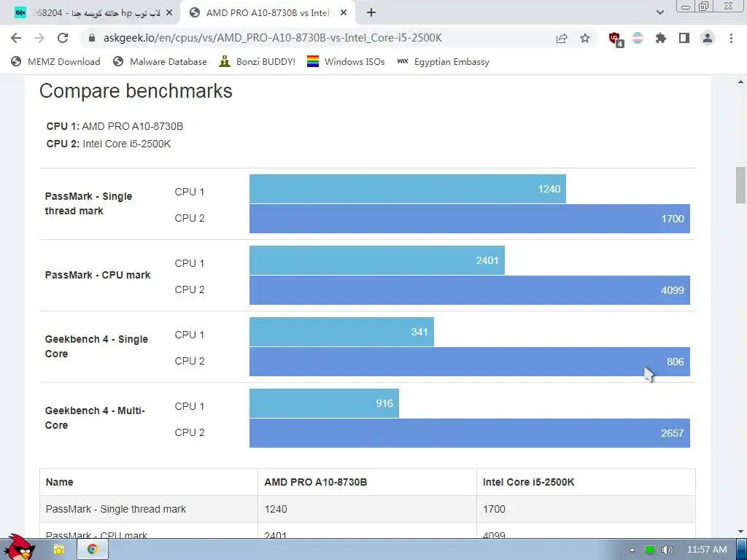The height and width of the screenshot is (560, 747).
Task: Share this page via share icon
Action: click(562, 38)
